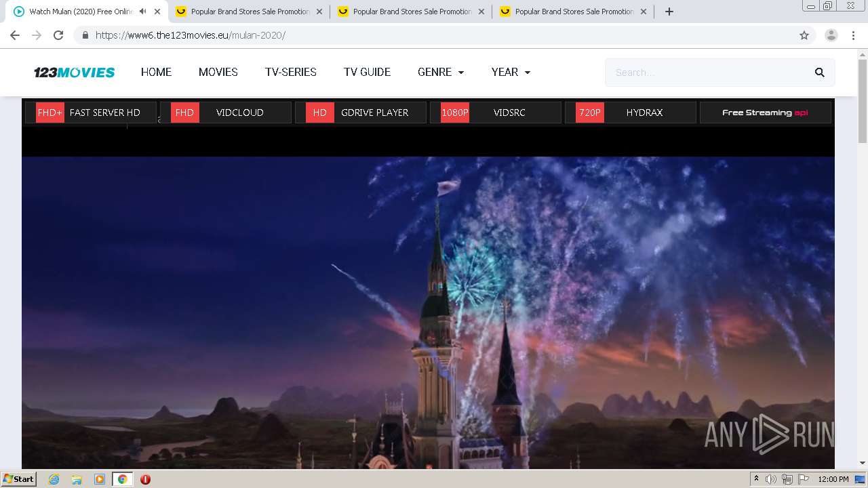The width and height of the screenshot is (868, 488).
Task: Open the MOVIES section
Action: (218, 72)
